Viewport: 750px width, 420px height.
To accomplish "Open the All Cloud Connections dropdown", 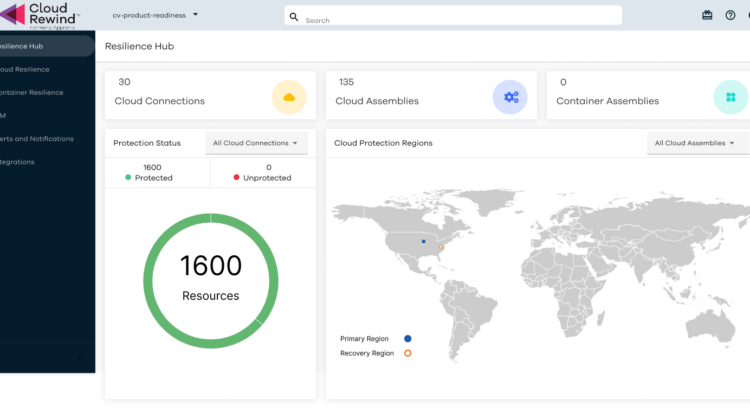I will pyautogui.click(x=256, y=143).
